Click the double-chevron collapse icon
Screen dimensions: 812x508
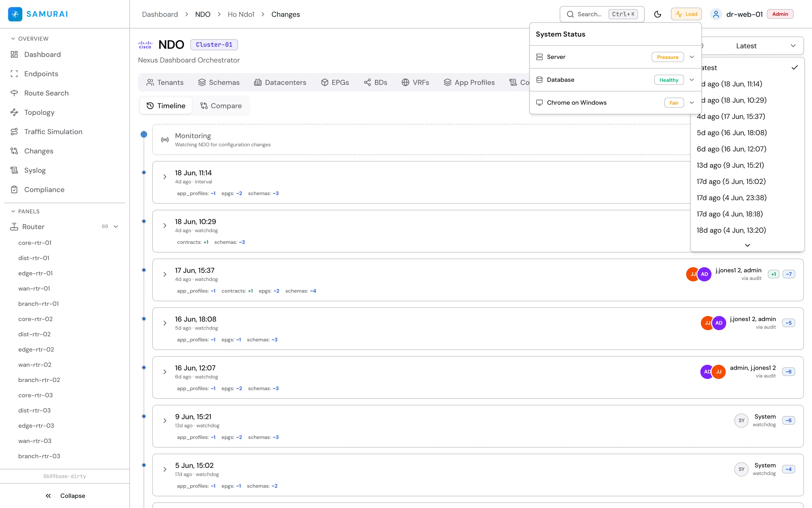[48, 496]
